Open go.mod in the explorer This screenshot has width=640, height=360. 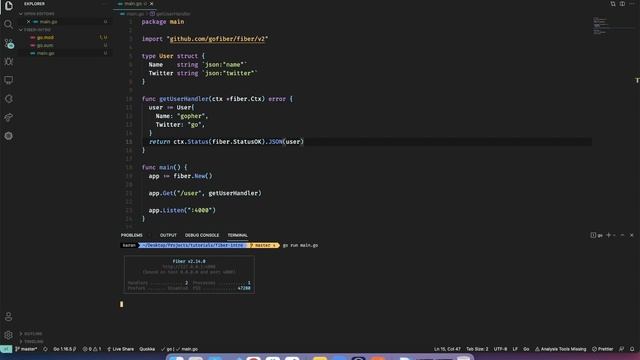coord(45,38)
